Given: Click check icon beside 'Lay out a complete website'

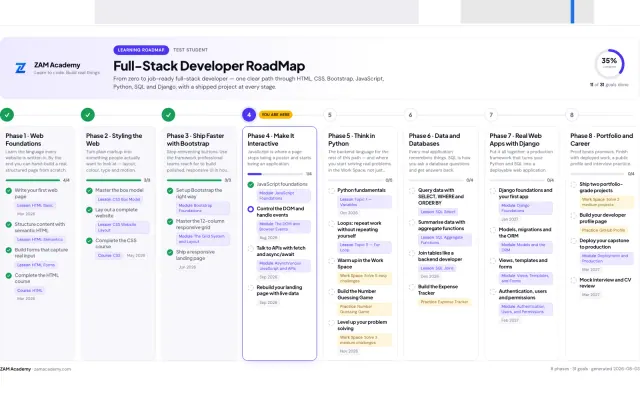Looking at the screenshot, I should [89, 210].
